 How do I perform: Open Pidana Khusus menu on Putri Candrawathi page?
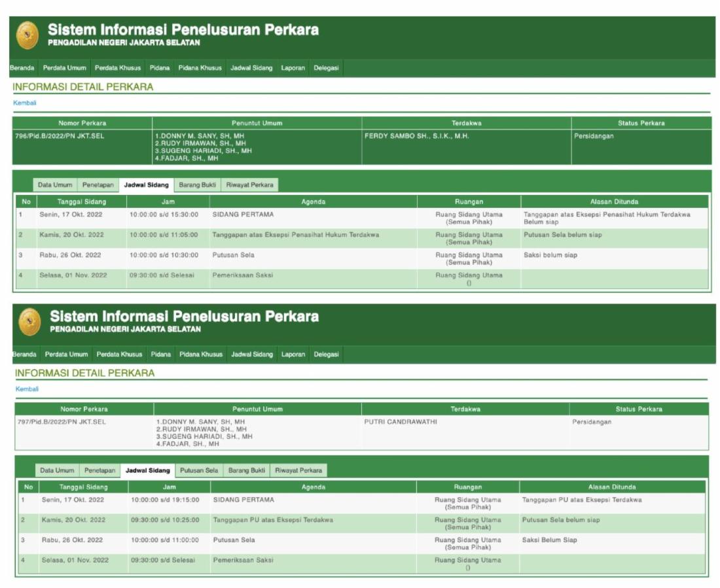point(201,355)
